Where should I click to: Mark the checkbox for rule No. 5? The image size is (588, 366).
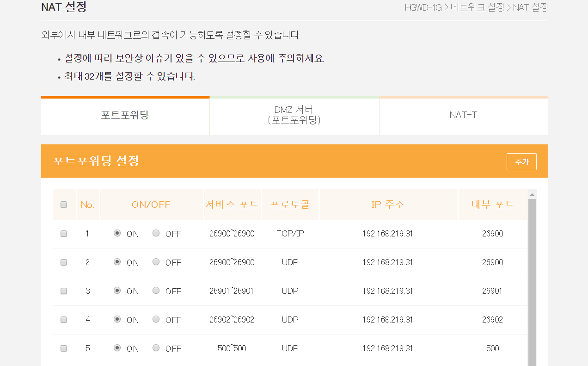[64, 348]
